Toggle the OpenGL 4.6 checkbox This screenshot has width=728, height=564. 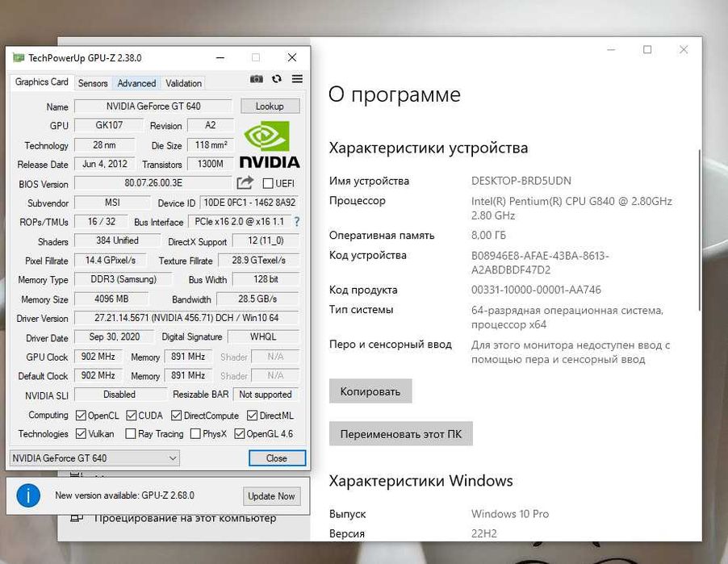point(240,433)
